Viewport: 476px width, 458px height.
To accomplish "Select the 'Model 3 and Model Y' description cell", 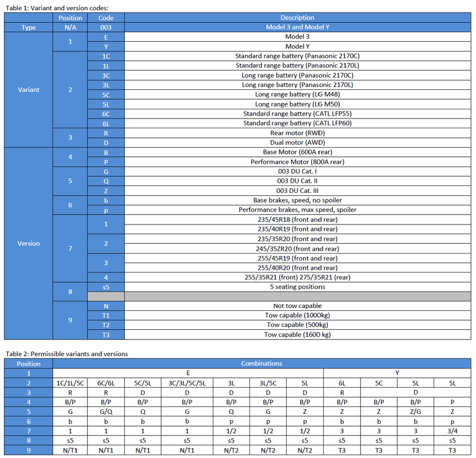I will point(297,27).
